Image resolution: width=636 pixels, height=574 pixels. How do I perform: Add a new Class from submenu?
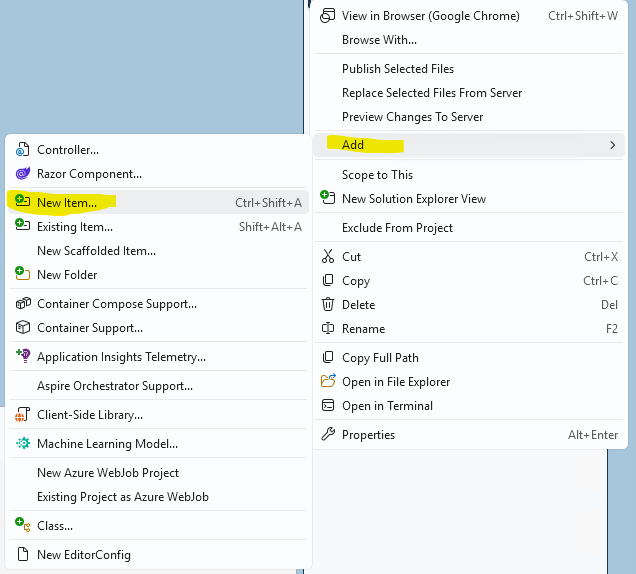tap(55, 526)
